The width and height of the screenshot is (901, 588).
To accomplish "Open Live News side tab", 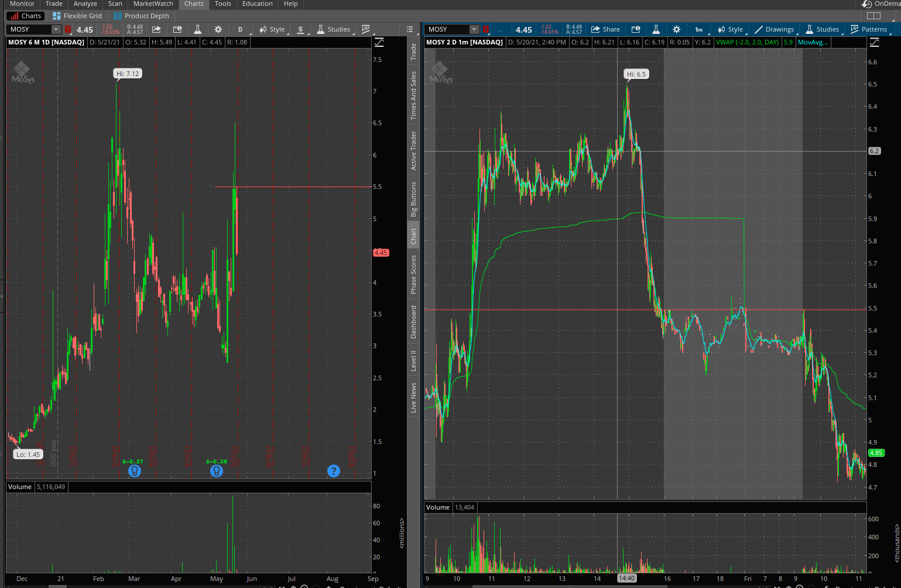I will pos(413,398).
